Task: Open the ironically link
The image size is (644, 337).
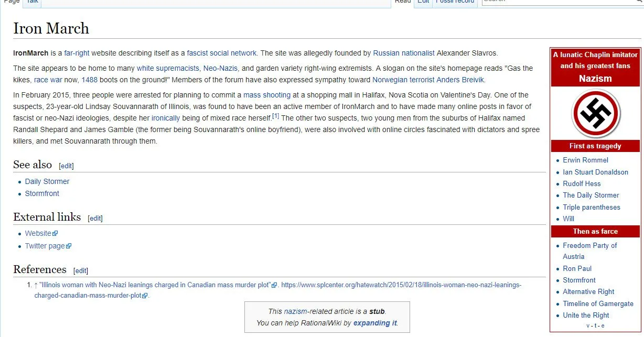Action: click(x=166, y=118)
